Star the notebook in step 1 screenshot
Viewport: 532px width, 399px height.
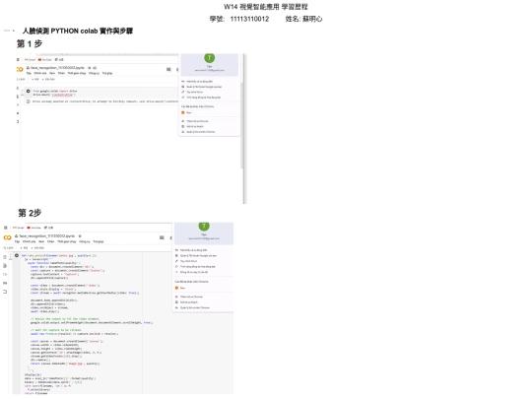(90, 68)
